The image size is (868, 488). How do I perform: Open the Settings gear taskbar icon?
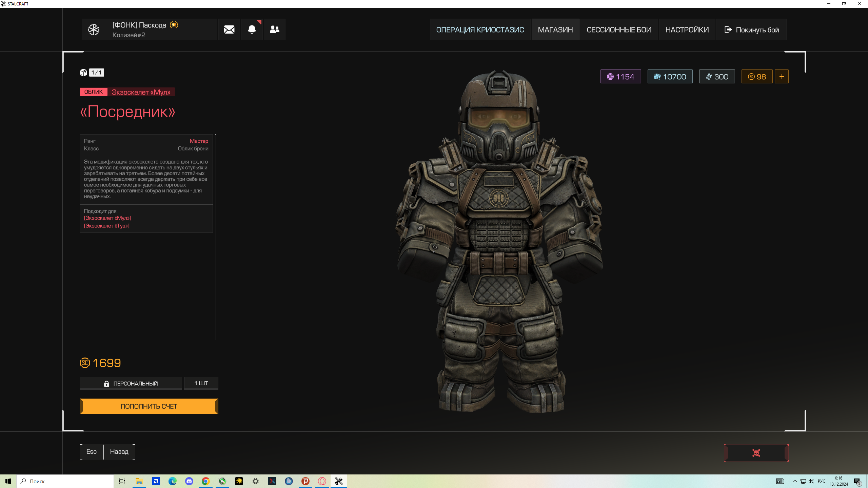(256, 481)
